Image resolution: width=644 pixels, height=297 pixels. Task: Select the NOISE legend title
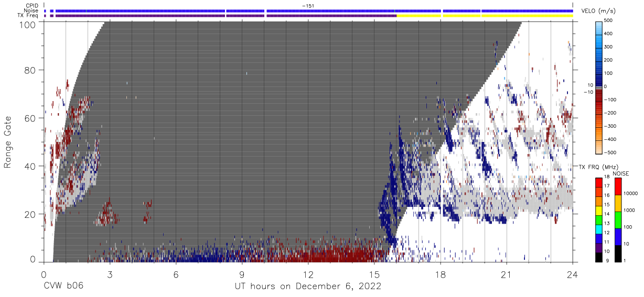tap(621, 173)
